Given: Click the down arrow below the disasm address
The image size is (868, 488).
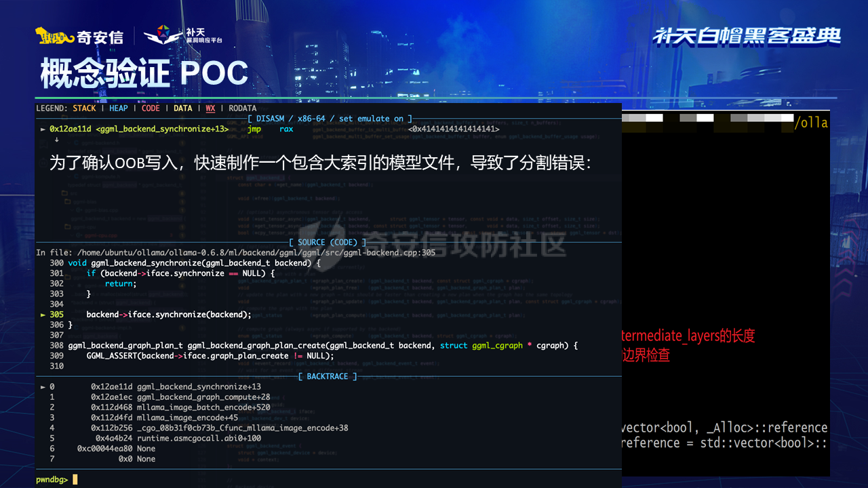Looking at the screenshot, I should click(56, 139).
